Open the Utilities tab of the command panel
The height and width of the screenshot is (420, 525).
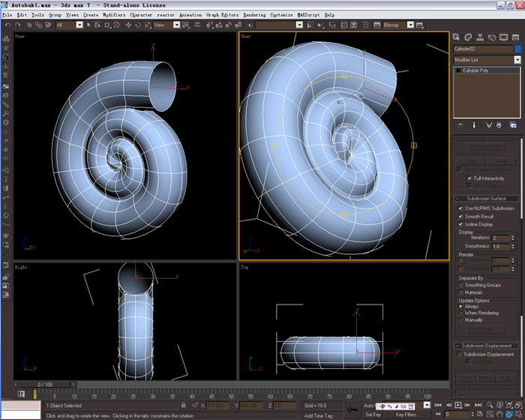[516, 37]
